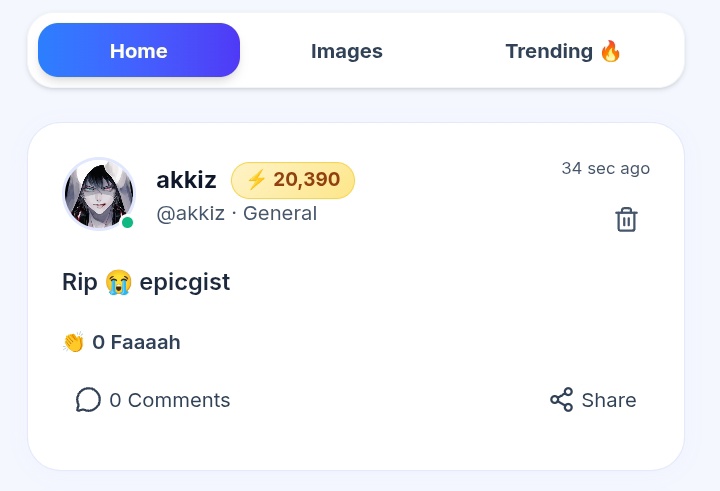Click the fire emoji on Trending

610,51
